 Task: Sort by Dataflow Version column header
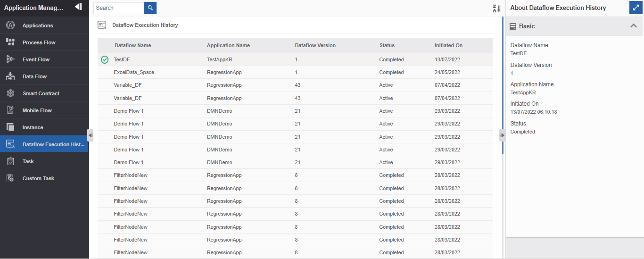[x=315, y=45]
